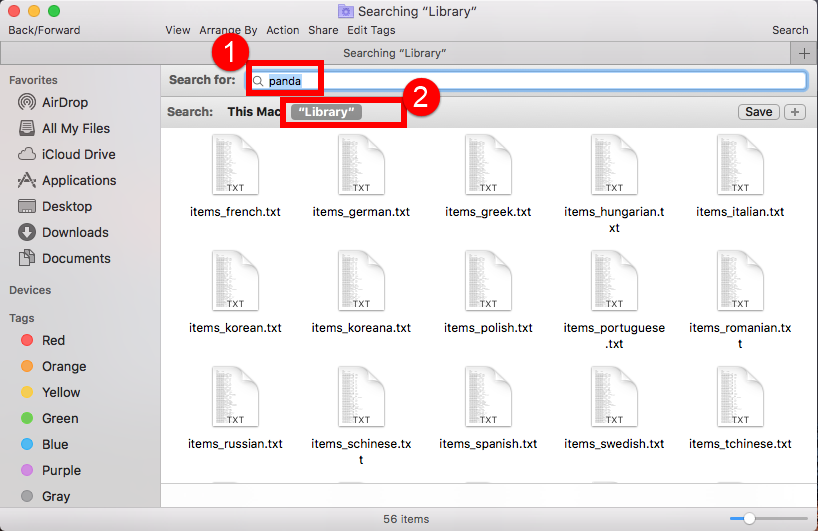Add search criteria with plus button
Screen dimensions: 818x531
click(795, 112)
